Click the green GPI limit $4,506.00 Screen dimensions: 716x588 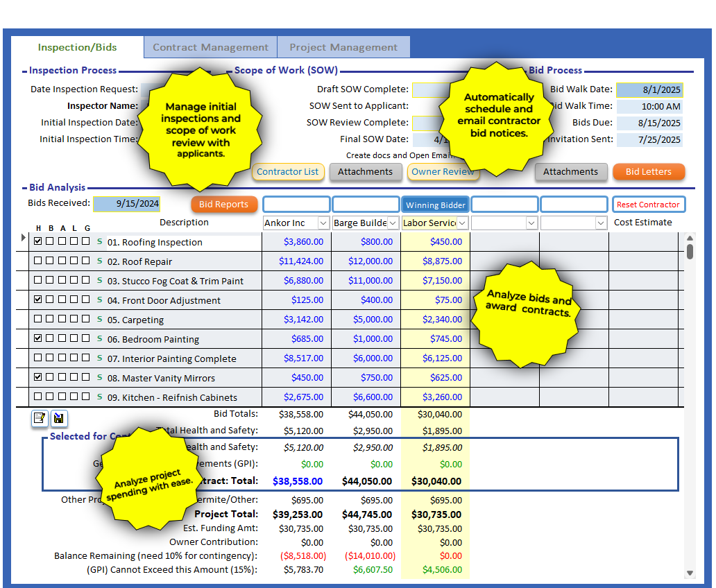[442, 570]
